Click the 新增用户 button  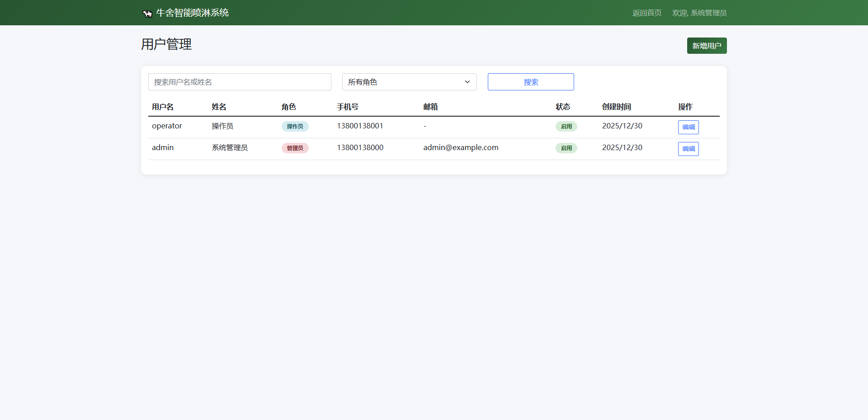[707, 46]
